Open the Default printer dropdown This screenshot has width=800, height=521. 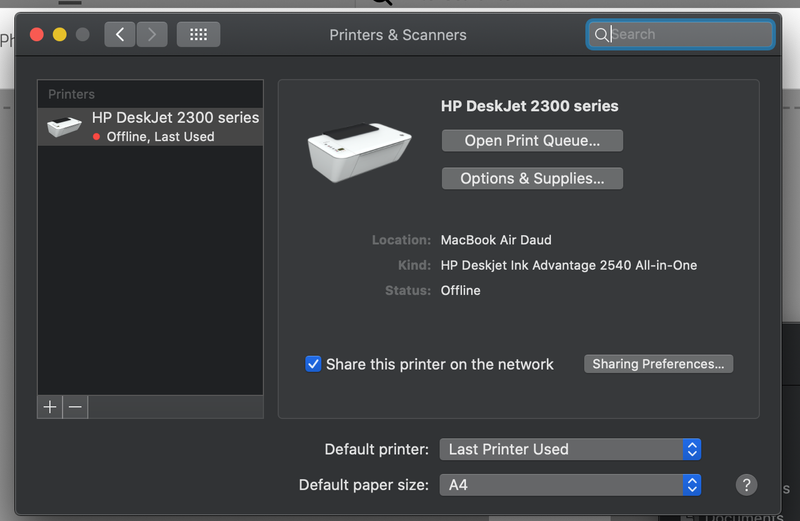[x=570, y=449]
